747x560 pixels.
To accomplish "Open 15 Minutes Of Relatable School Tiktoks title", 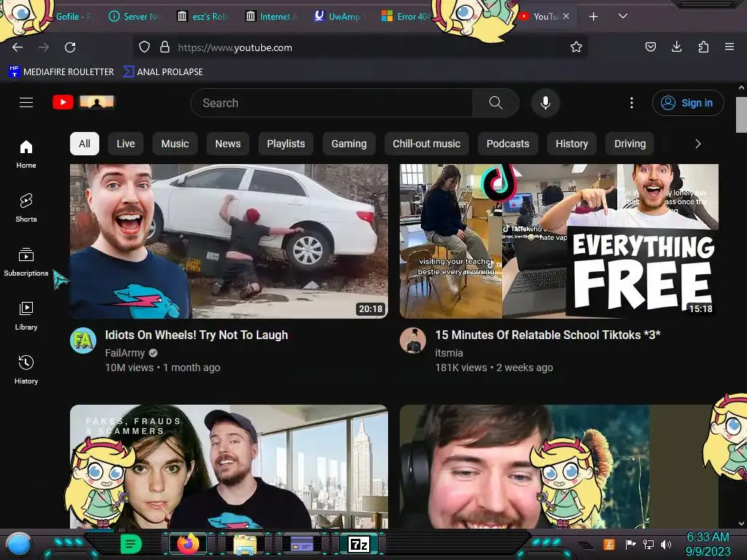I will (547, 335).
